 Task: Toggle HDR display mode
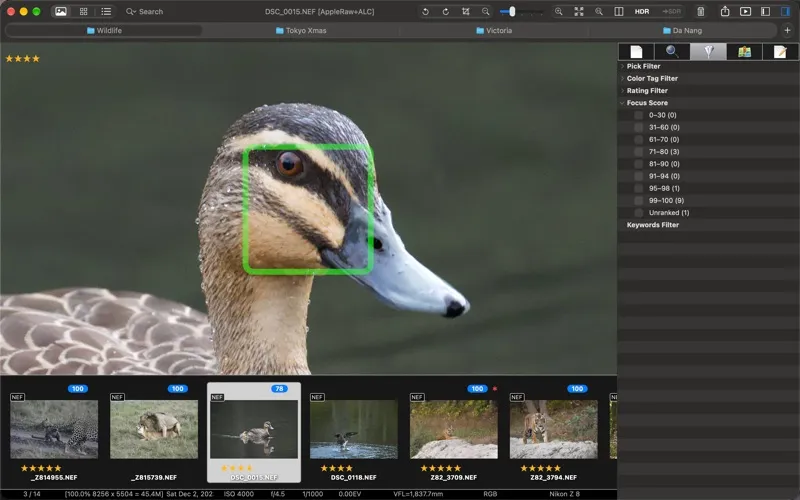[642, 11]
